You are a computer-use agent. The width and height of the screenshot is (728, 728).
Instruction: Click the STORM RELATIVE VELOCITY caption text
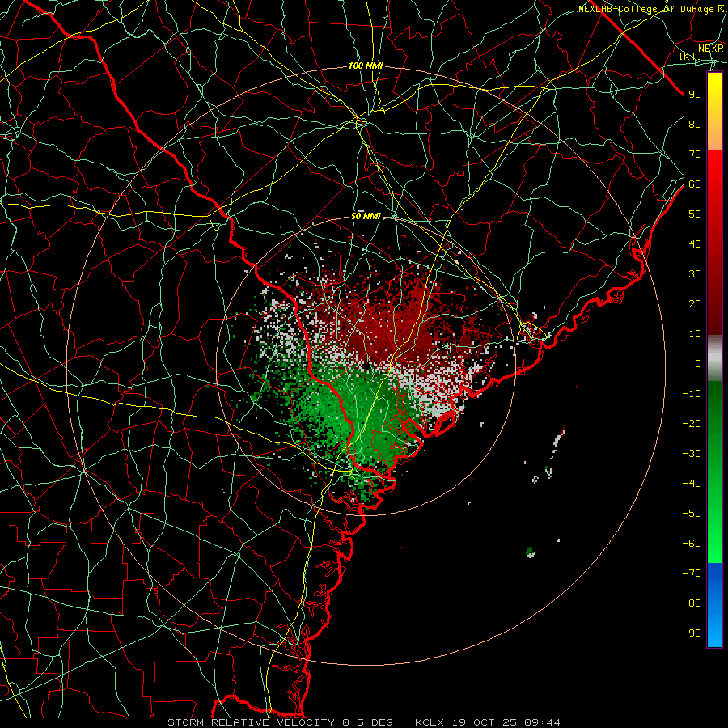point(251,722)
